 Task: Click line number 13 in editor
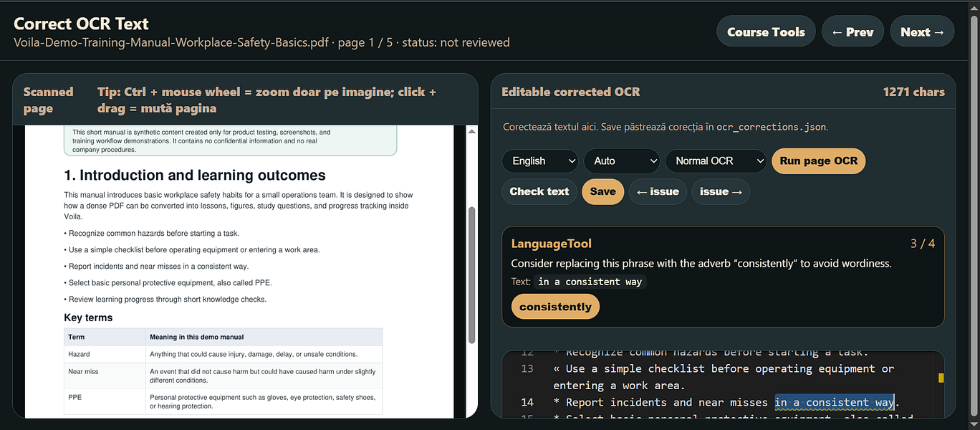[x=527, y=368]
